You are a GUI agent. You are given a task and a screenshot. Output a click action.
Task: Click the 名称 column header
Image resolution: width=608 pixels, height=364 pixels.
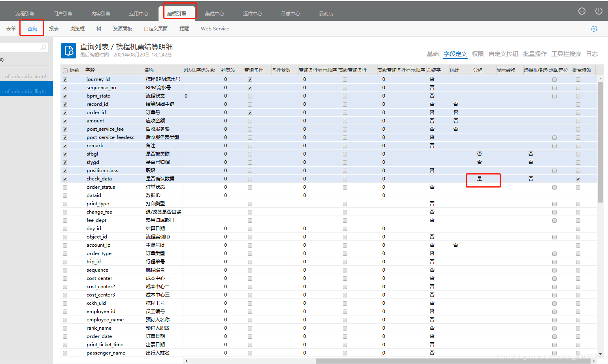point(149,70)
